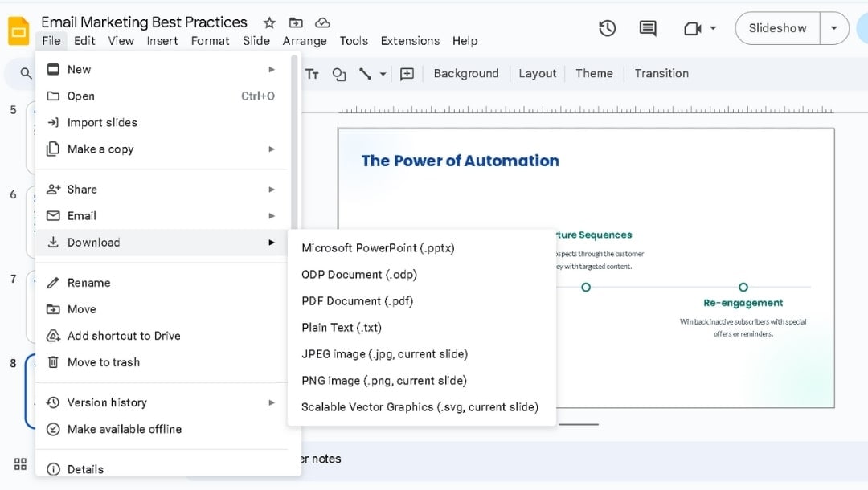Screen dimensions: 868x490
Task: Open version history via clock icon
Action: (x=607, y=27)
